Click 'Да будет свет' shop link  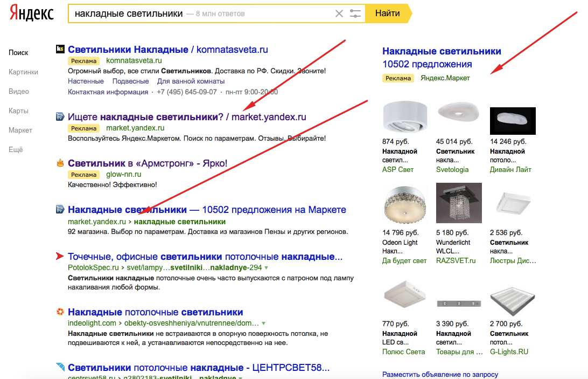(404, 261)
